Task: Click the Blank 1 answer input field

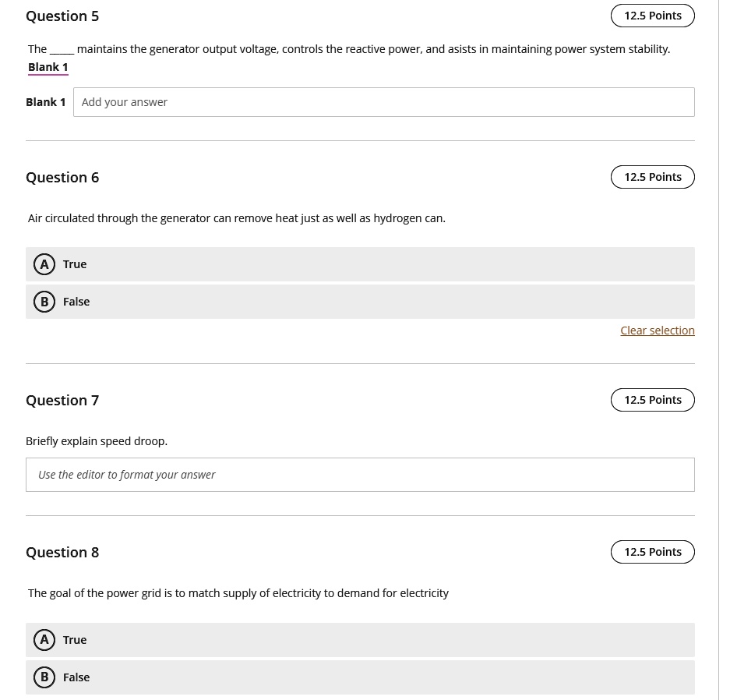Action: pos(383,102)
